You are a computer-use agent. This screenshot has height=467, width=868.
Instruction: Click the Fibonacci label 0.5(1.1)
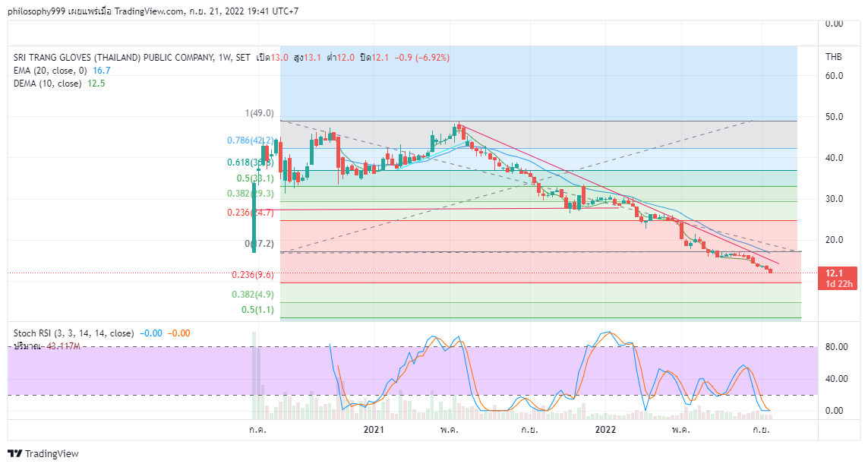tap(257, 310)
